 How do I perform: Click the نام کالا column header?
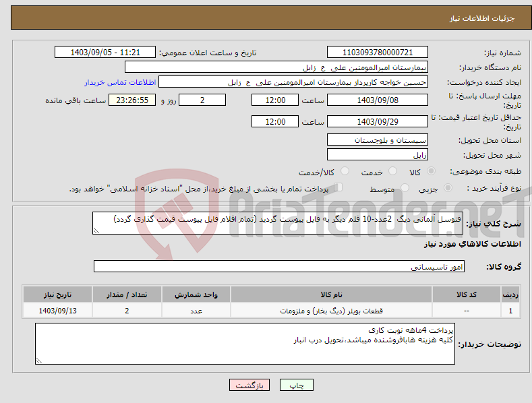[331, 294]
